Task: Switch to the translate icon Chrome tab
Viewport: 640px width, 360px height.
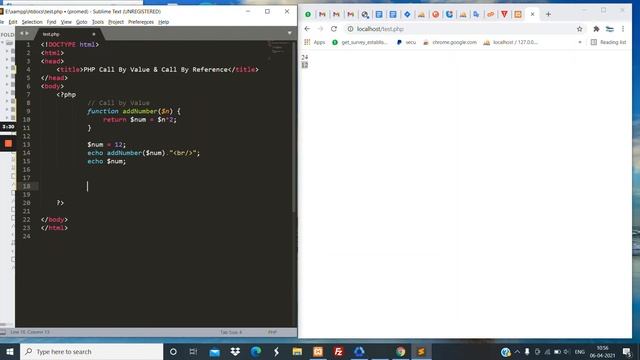Action: (x=476, y=14)
